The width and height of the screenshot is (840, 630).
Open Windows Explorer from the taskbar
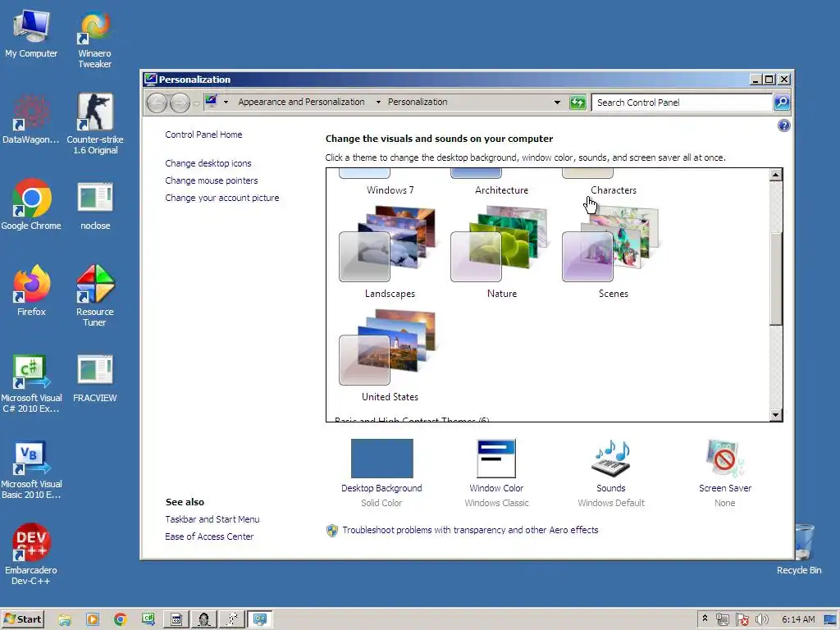65,620
